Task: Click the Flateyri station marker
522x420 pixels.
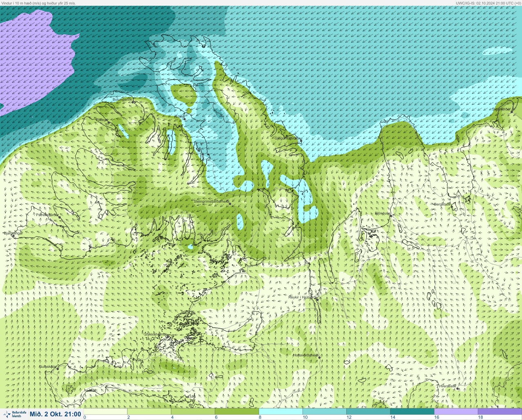Action: coord(108,123)
